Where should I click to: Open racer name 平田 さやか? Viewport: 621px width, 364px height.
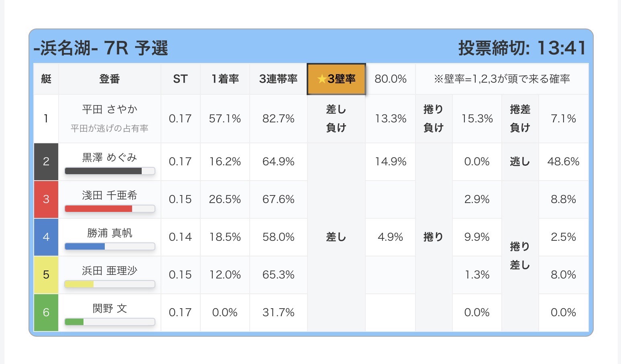pos(110,109)
